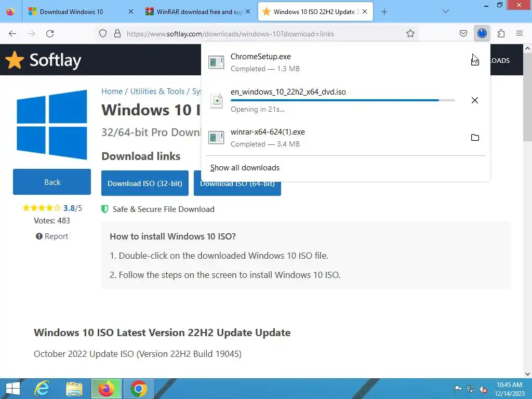
Task: Open the taskbar clock and date
Action: [x=509, y=389]
